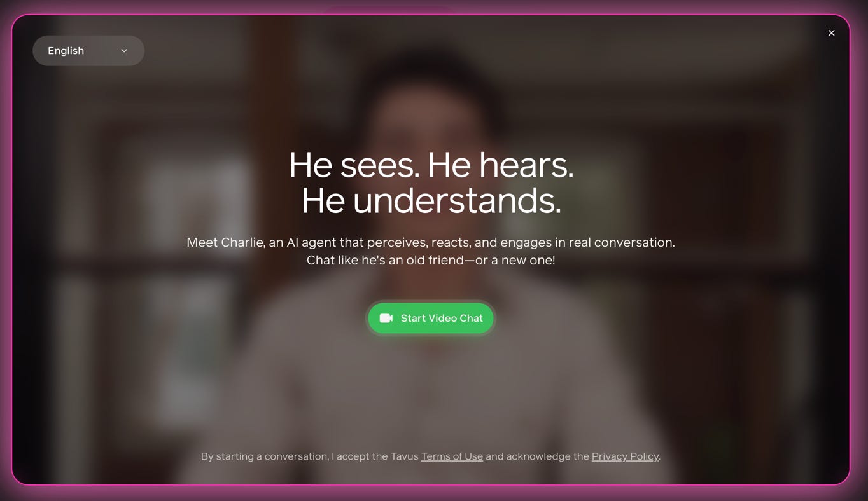Click the "Meet Charlie, an AI agent" description line

pos(431,242)
